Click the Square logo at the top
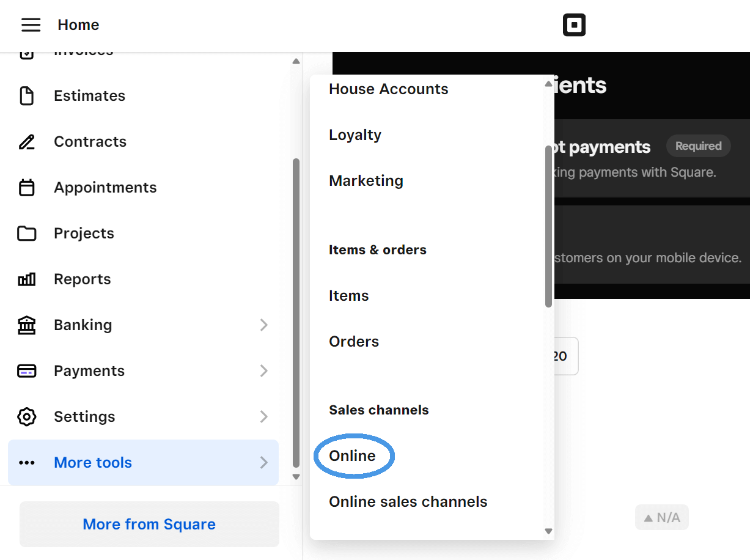Screen dimensions: 750x560 tap(573, 24)
